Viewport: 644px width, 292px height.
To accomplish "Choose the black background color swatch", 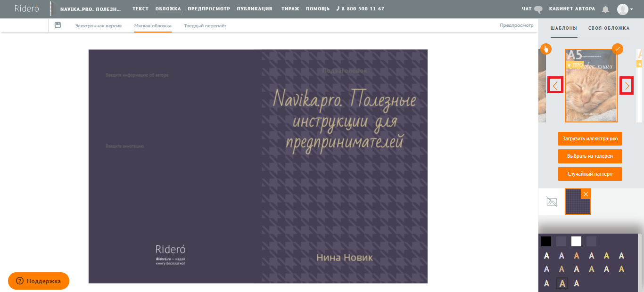I will coord(546,242).
